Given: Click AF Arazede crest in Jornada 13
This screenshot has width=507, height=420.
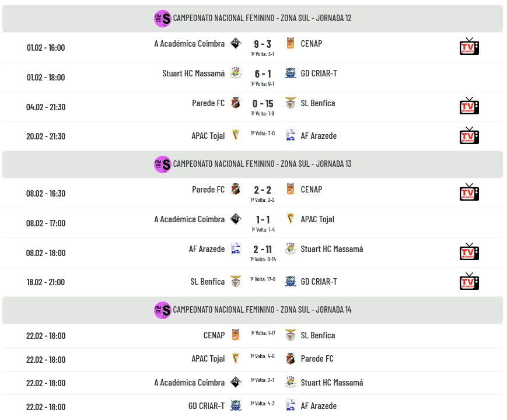Looking at the screenshot, I should 236,249.
